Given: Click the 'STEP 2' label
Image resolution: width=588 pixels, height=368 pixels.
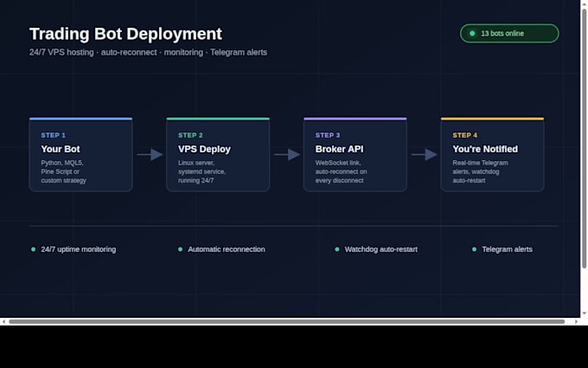Looking at the screenshot, I should [190, 135].
